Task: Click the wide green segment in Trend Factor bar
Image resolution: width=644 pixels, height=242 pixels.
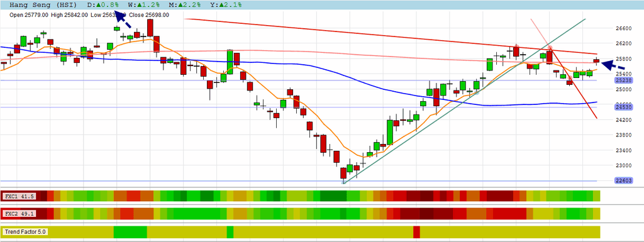Action: click(130, 232)
